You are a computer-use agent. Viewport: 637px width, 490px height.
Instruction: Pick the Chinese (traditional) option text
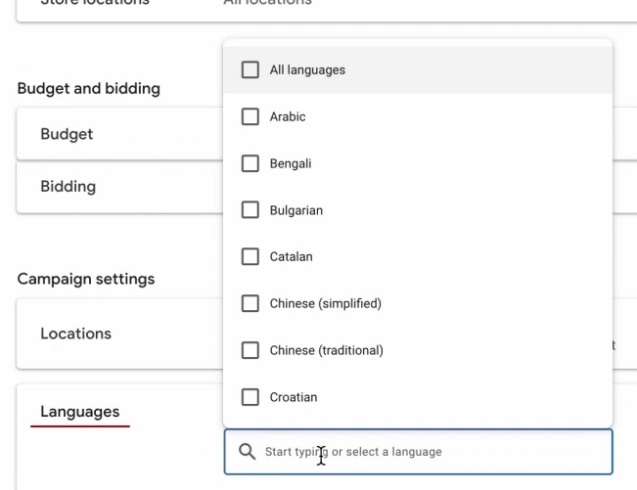326,351
